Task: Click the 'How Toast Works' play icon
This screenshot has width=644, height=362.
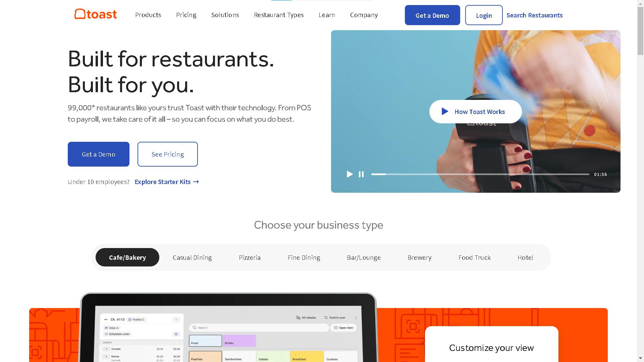Action: click(444, 111)
